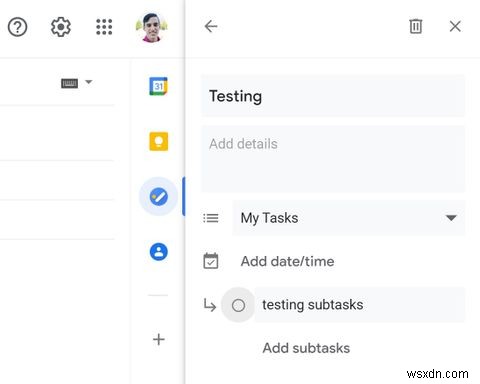Open the My Tasks list dropdown
The width and height of the screenshot is (480, 384).
[x=349, y=218]
